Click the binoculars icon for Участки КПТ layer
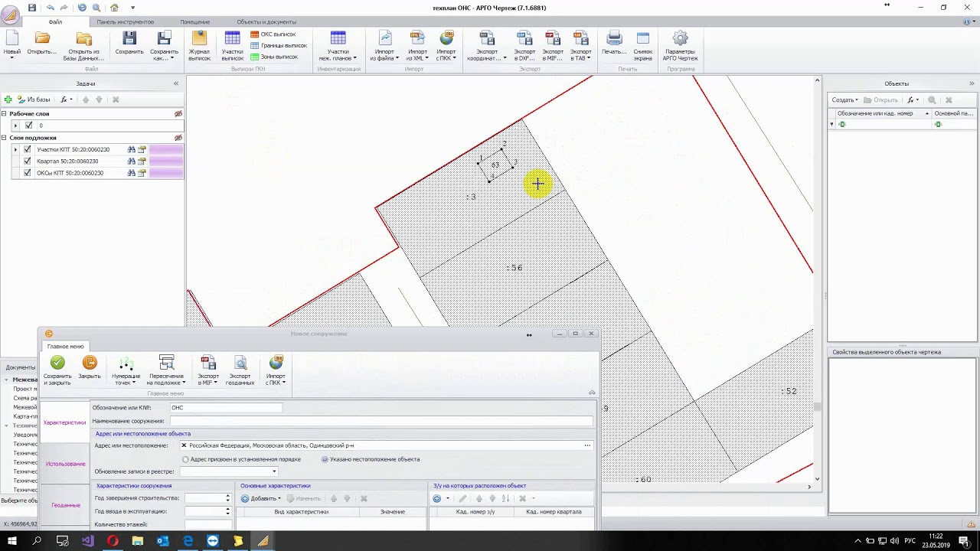This screenshot has height=551, width=980. 131,150
